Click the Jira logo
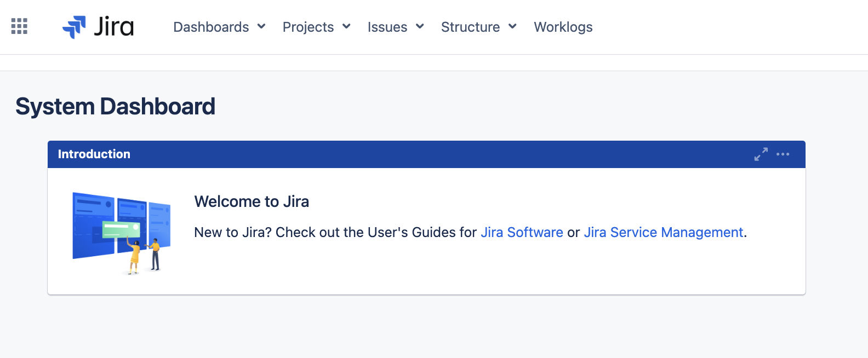868x358 pixels. (98, 27)
